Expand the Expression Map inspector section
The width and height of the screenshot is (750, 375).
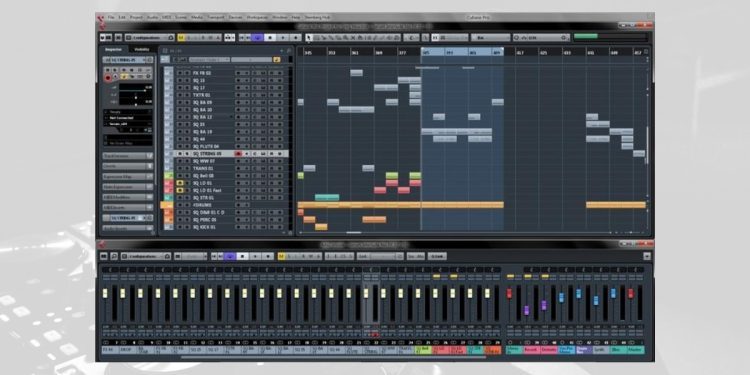[128, 176]
